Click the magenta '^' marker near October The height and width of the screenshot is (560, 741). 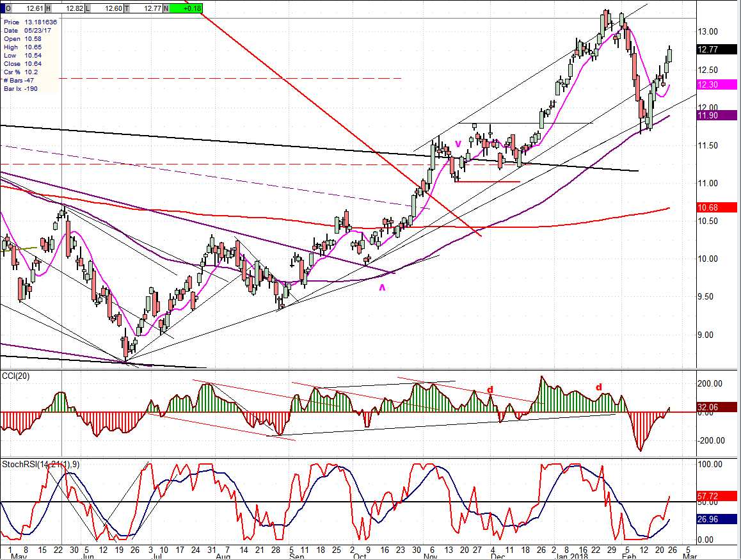(383, 289)
